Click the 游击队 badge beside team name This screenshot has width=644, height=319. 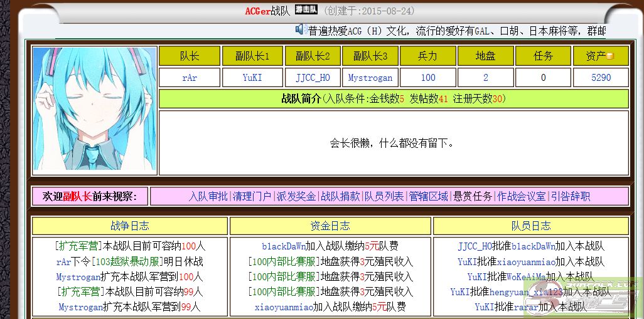coord(306,10)
